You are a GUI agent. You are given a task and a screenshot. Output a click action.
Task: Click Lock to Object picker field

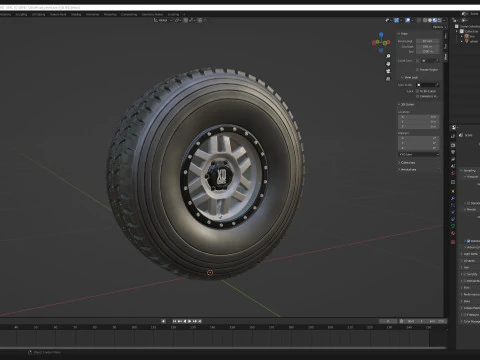pos(427,85)
